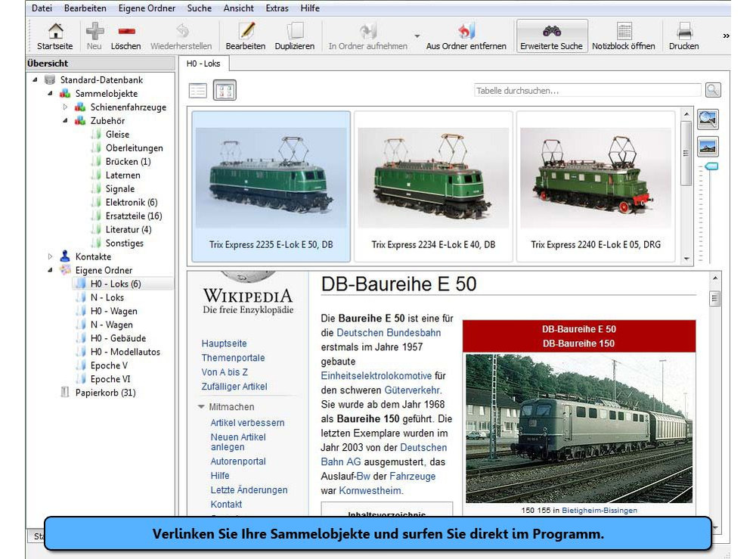Expand the Schienenfahrzeuge tree node
Screen dimensions: 756x559
(x=65, y=107)
